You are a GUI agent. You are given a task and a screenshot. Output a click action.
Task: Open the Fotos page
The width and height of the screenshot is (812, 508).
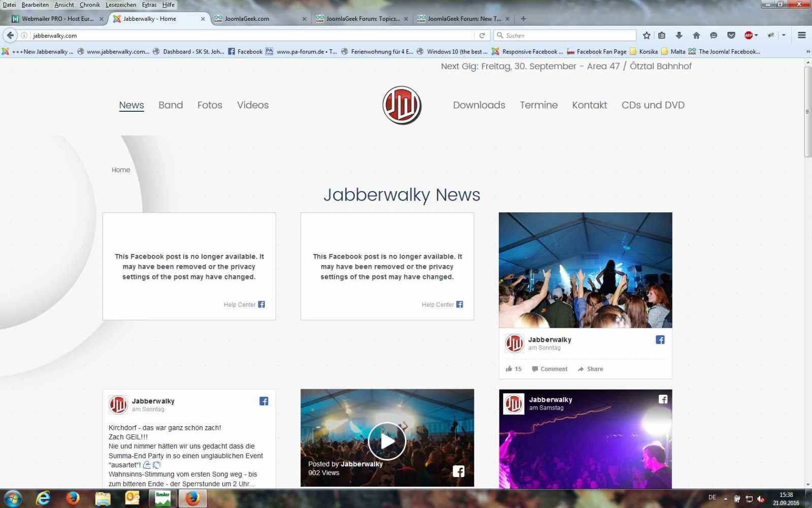[210, 105]
